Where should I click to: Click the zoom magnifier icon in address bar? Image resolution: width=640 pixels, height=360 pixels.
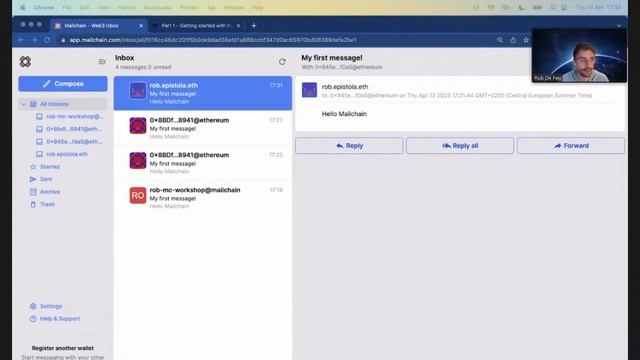pyautogui.click(x=500, y=40)
